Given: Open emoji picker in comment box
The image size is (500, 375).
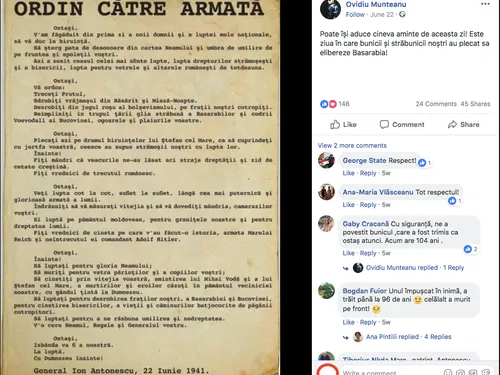Looking at the screenshot, I should click(x=448, y=372).
